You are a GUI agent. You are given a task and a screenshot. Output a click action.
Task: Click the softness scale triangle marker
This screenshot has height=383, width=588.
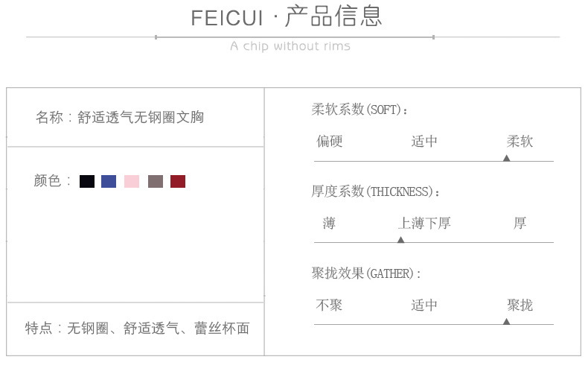tap(506, 158)
